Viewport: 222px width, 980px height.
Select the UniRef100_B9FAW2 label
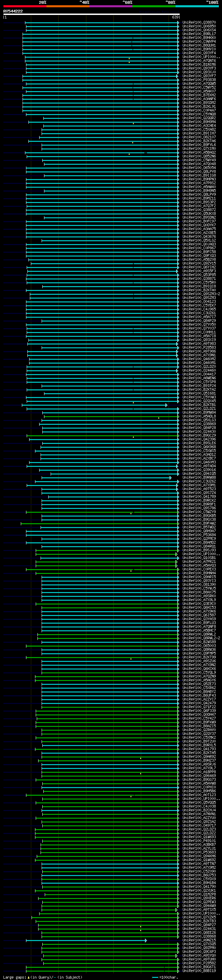199,524
